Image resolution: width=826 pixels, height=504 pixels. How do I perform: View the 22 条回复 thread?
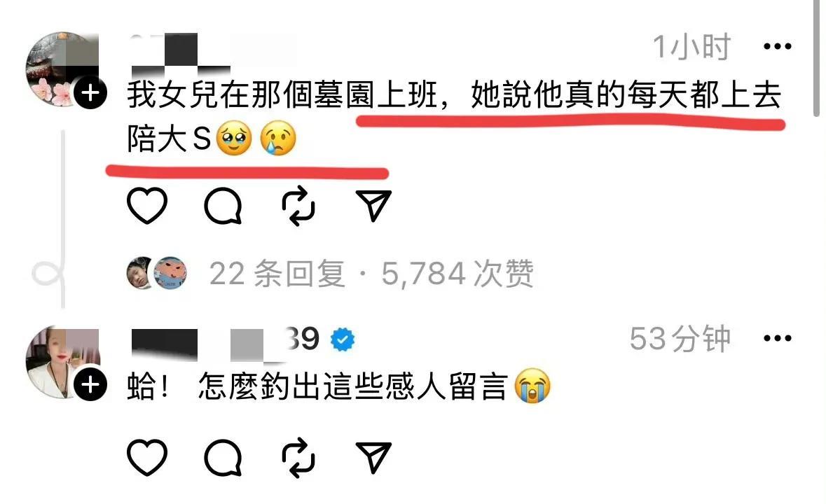(277, 274)
